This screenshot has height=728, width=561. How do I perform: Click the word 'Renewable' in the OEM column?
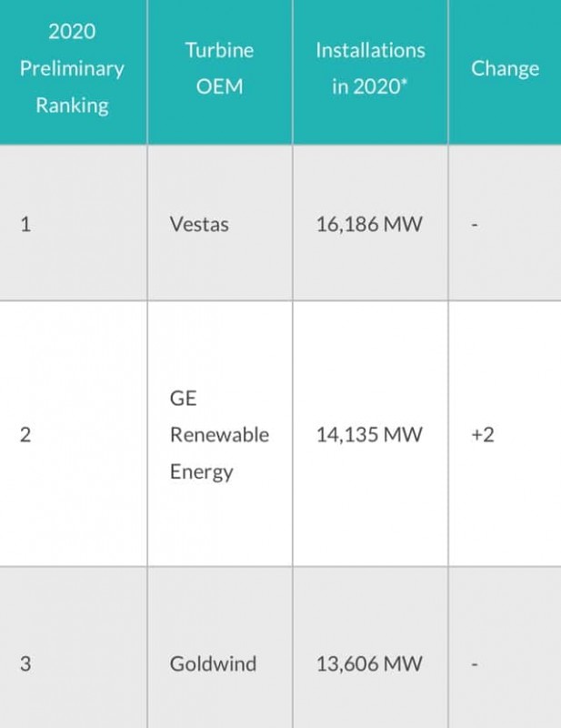pos(219,435)
